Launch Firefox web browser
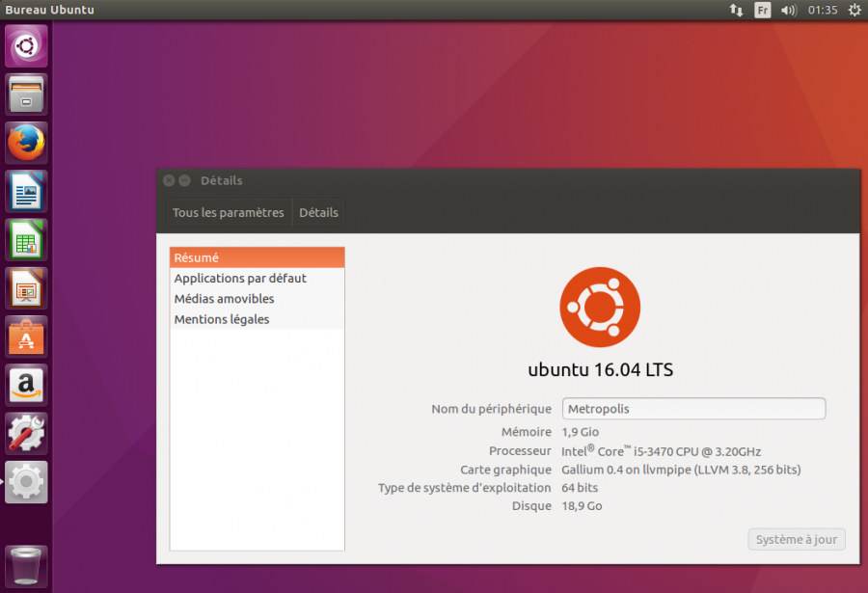868x593 pixels. (x=26, y=143)
